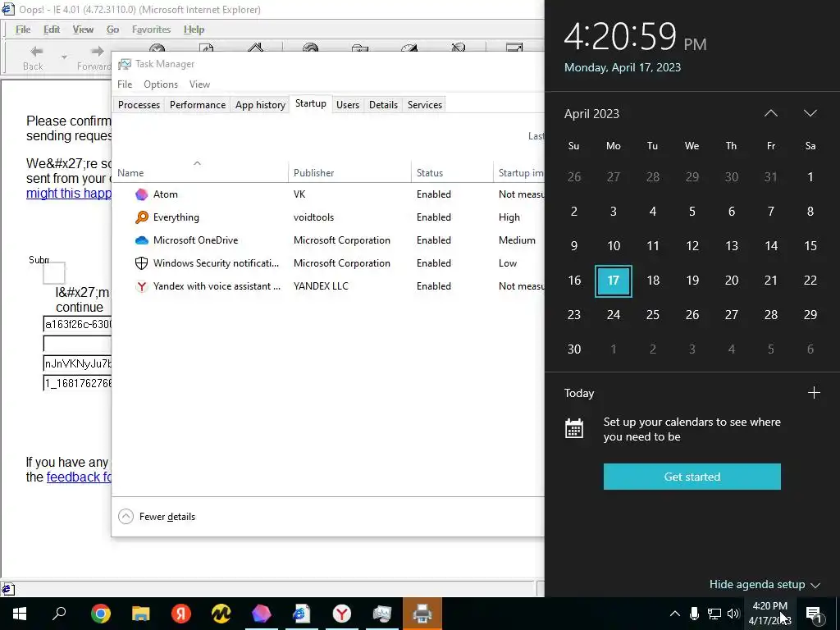Open File Explorer from taskbar
Image resolution: width=840 pixels, height=630 pixels.
point(141,614)
